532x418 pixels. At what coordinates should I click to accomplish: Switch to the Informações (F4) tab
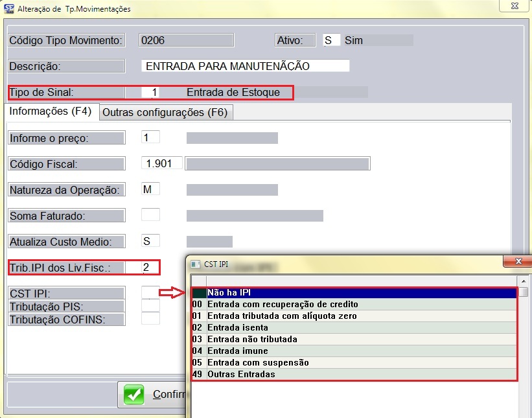tap(51, 111)
